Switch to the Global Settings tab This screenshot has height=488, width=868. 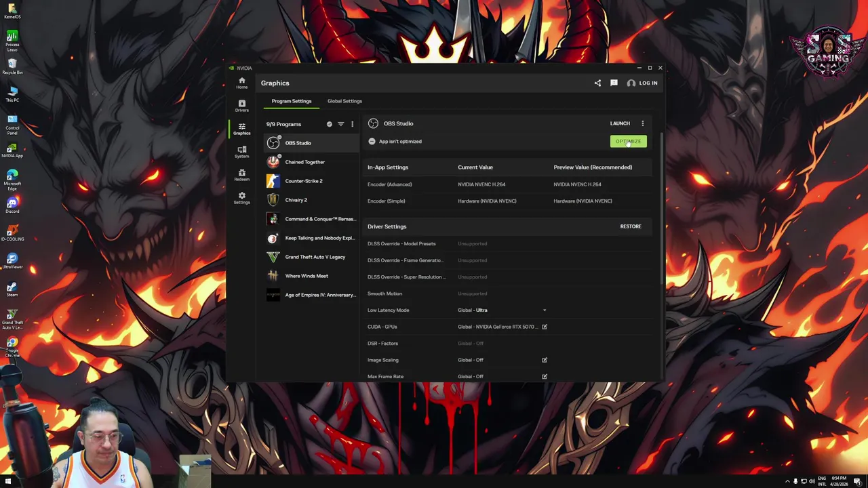pos(344,101)
